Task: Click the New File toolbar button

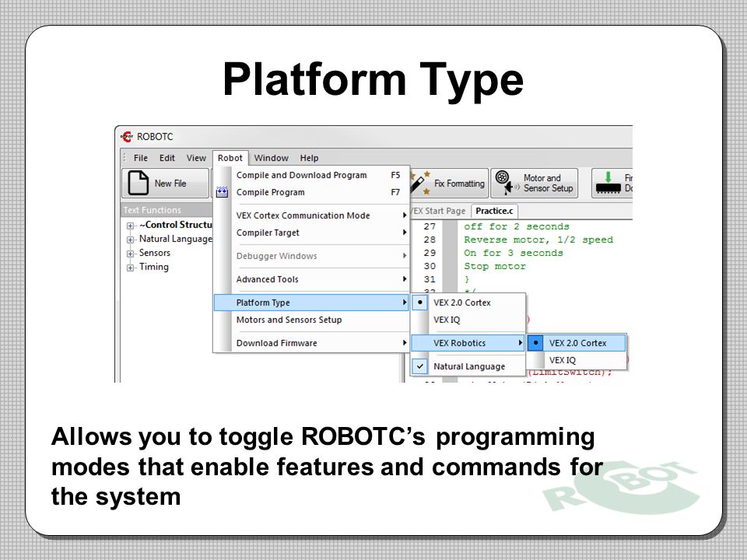Action: point(165,183)
